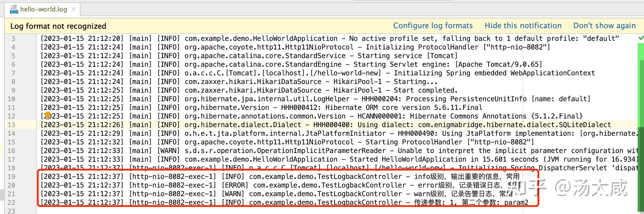Click 'HikariPool-1 - Start completed.' log line
Image resolution: width=644 pixels, height=214 pixels.
tap(249, 90)
